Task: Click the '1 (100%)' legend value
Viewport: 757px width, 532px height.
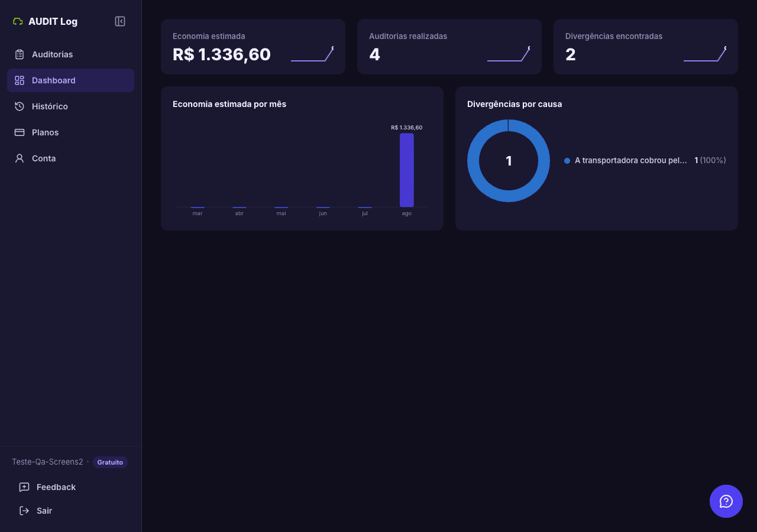Action: (x=710, y=160)
